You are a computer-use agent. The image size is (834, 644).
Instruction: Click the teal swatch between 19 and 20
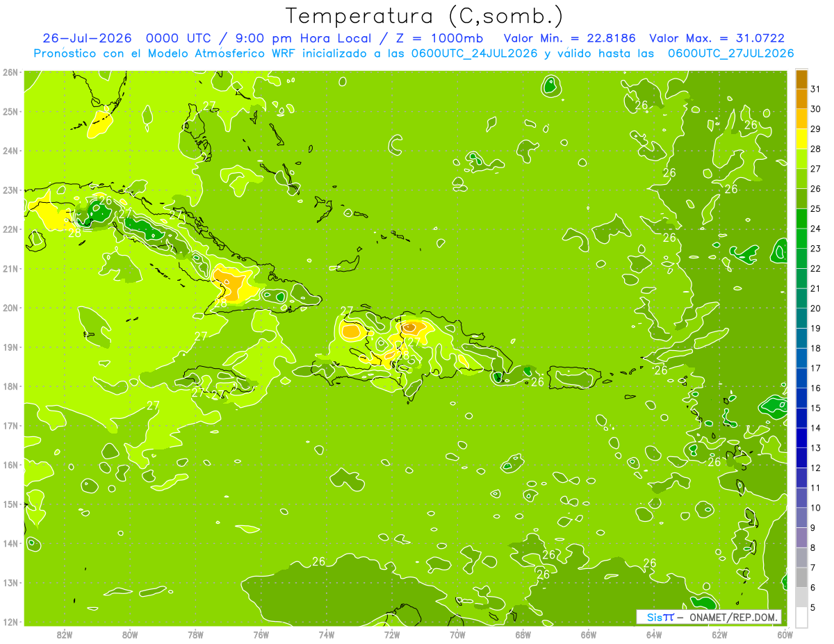pos(801,318)
